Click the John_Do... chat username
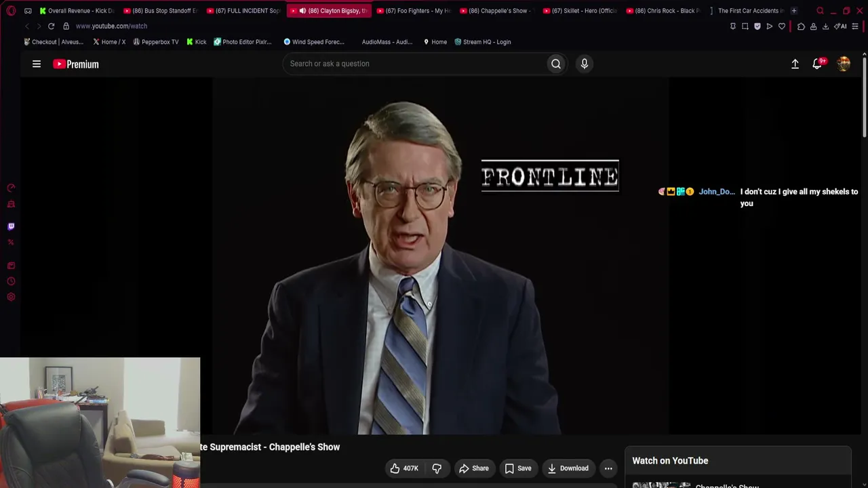This screenshot has height=488, width=868. click(717, 192)
